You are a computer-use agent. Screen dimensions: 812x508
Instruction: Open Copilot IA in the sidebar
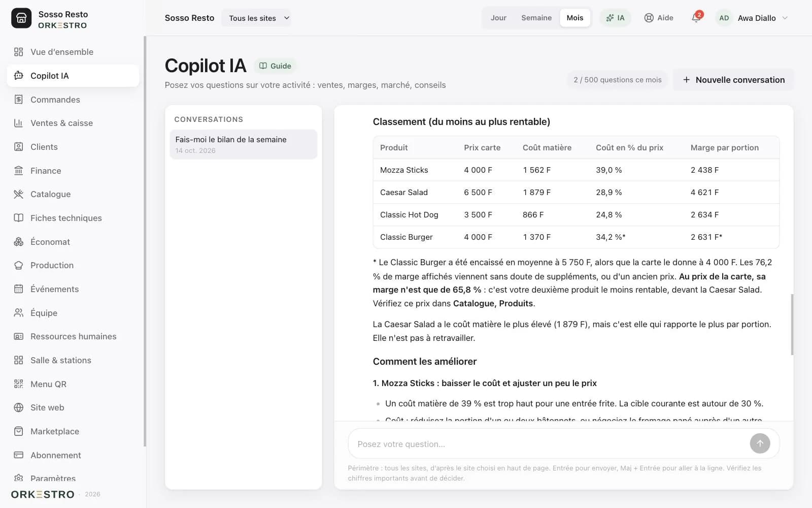(73, 76)
